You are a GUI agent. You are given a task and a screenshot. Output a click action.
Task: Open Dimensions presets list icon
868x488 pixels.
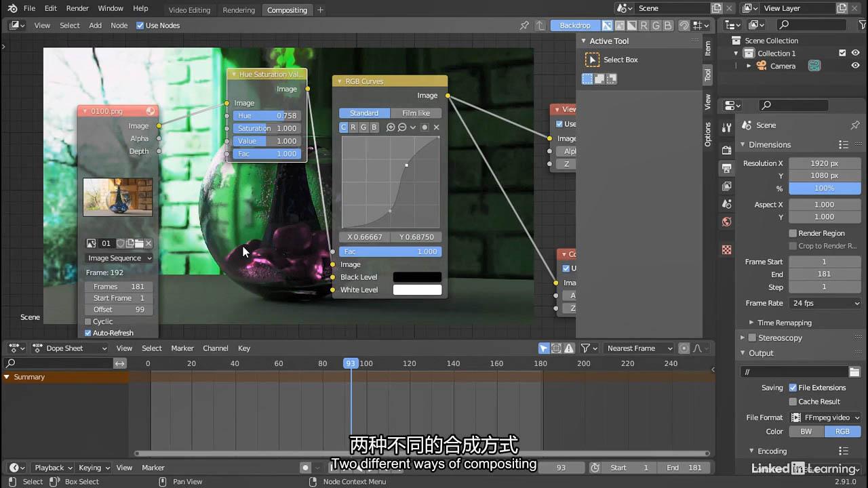click(844, 144)
